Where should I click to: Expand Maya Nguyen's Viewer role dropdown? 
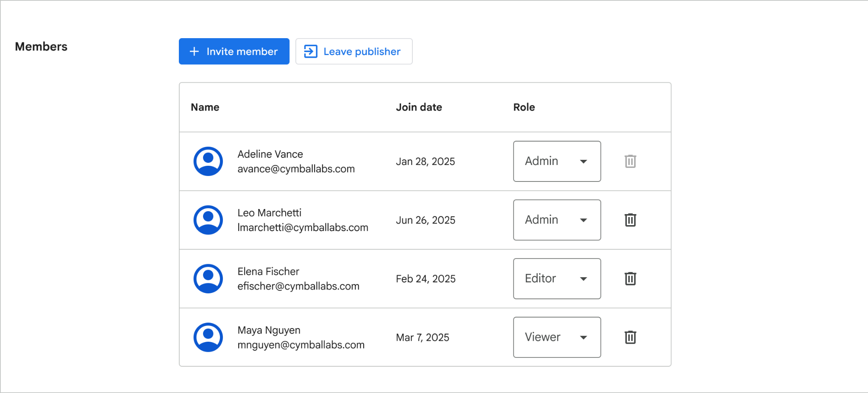pyautogui.click(x=557, y=337)
